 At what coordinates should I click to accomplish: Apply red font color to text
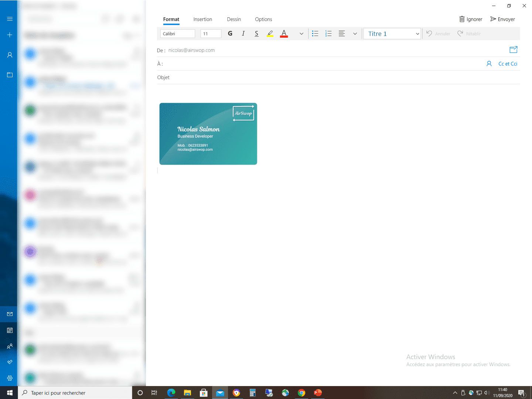point(284,34)
